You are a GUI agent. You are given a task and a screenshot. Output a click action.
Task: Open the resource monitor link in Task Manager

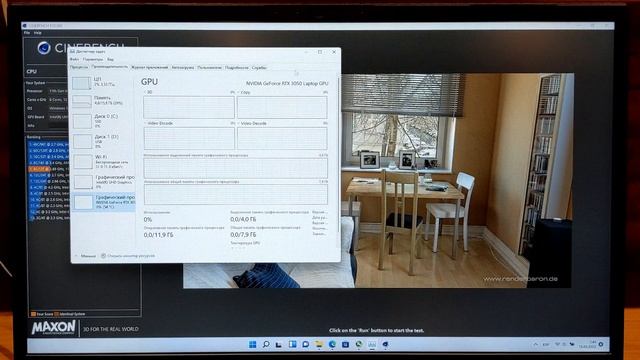(x=128, y=256)
